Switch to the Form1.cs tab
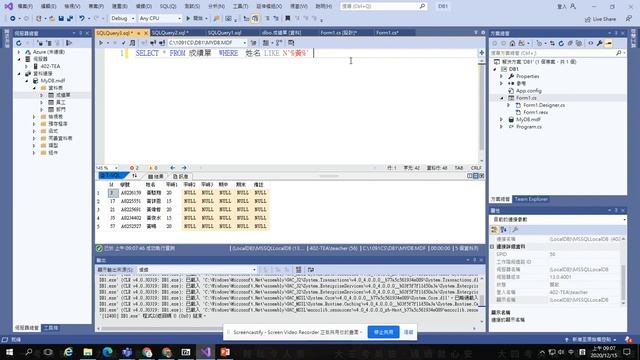Image resolution: width=640 pixels, height=360 pixels. click(387, 33)
